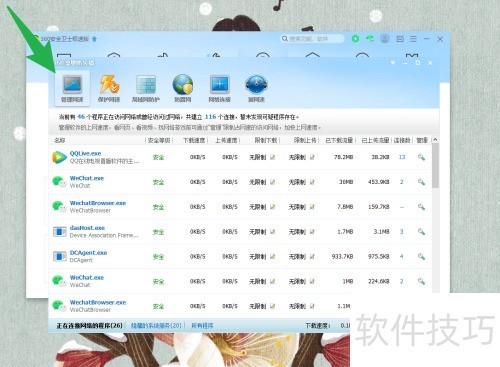
Task: Sort by 安全等级 column header
Action: pyautogui.click(x=159, y=140)
